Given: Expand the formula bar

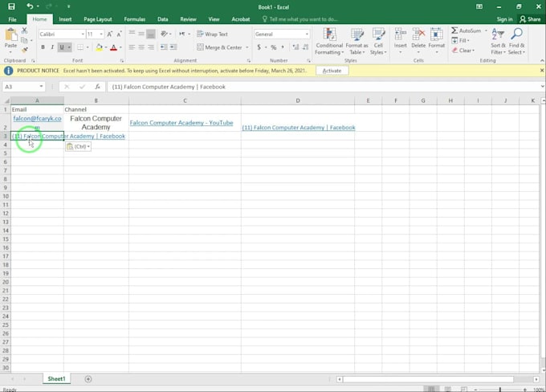Looking at the screenshot, I should pos(542,87).
